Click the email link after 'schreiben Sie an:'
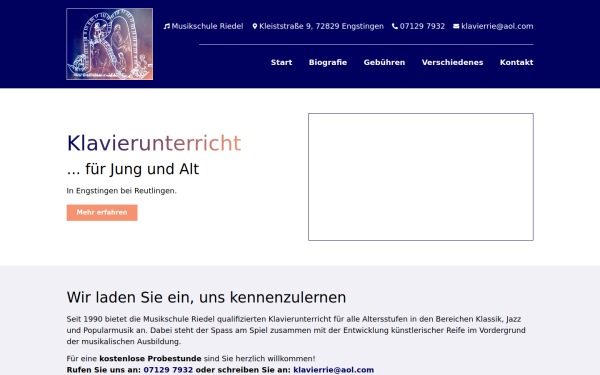 (x=334, y=370)
